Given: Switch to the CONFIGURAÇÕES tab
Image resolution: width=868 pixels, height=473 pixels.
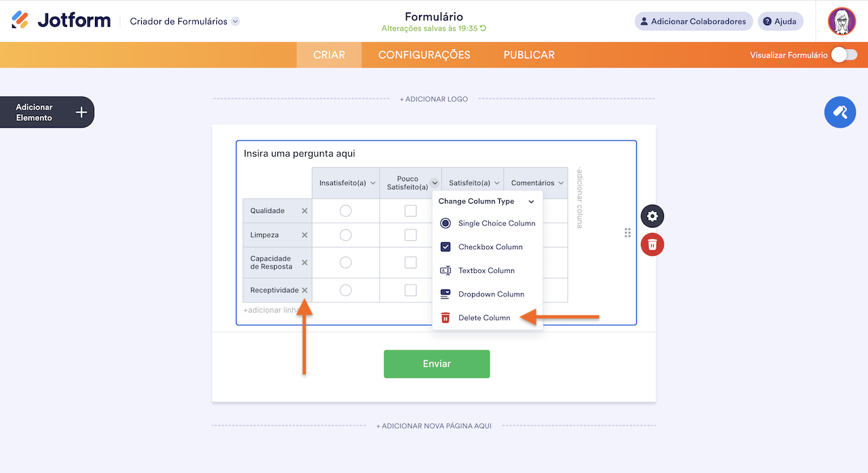Looking at the screenshot, I should [x=424, y=55].
